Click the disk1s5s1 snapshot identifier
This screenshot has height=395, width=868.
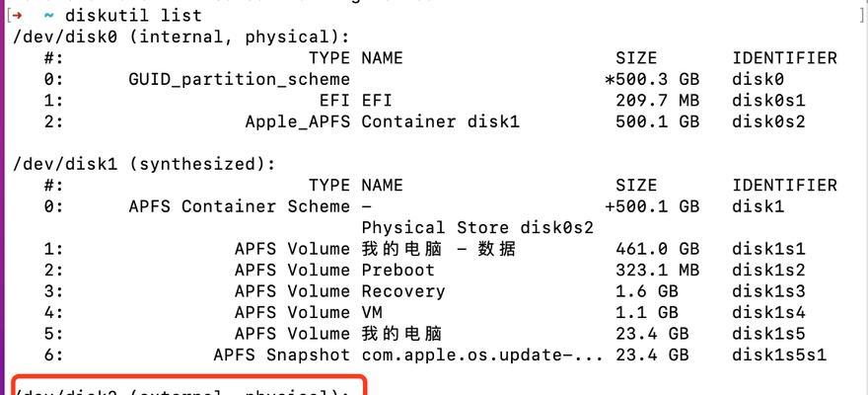click(x=779, y=355)
